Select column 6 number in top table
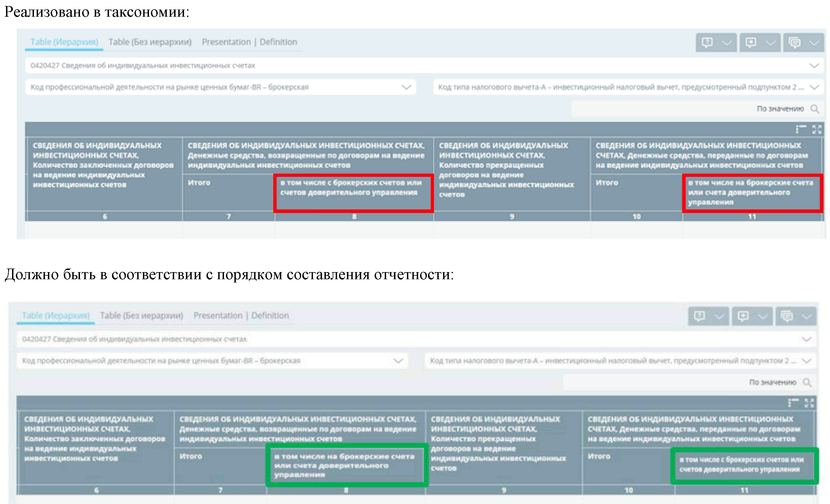 [105, 217]
